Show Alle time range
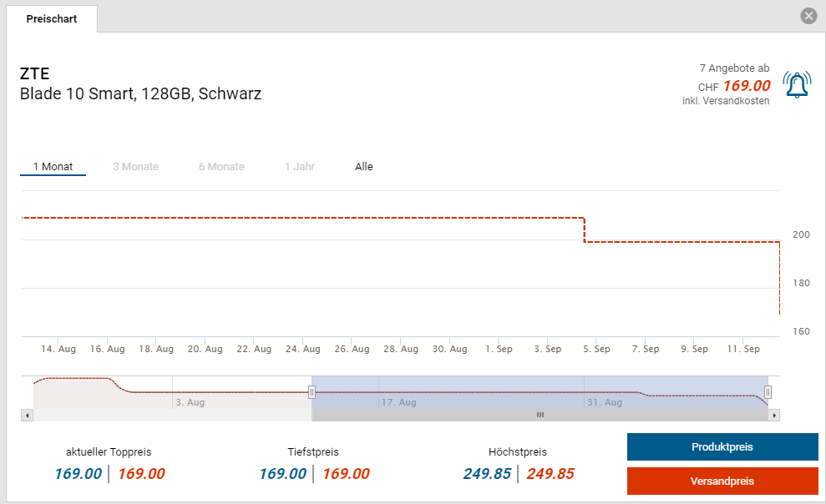Viewport: 826px width, 504px height. (x=364, y=167)
